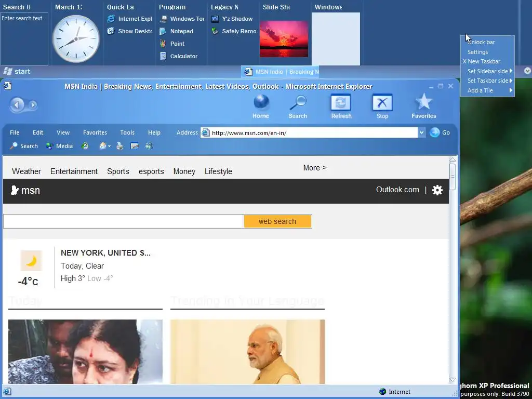Open the Weather link on MSN

coord(26,171)
